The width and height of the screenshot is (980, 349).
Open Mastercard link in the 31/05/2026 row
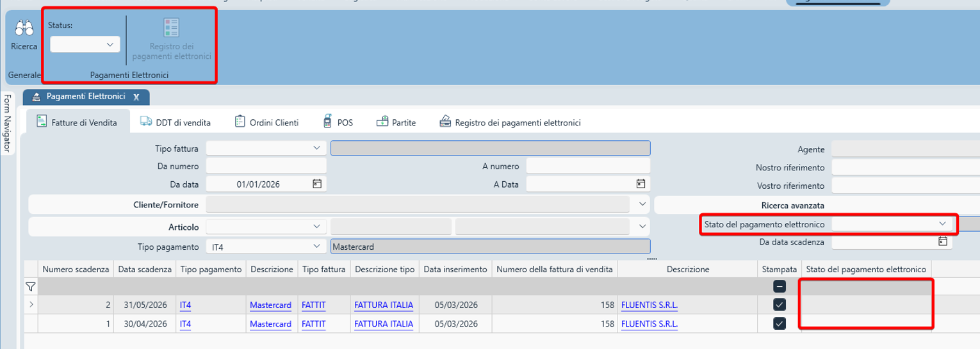[x=271, y=305]
